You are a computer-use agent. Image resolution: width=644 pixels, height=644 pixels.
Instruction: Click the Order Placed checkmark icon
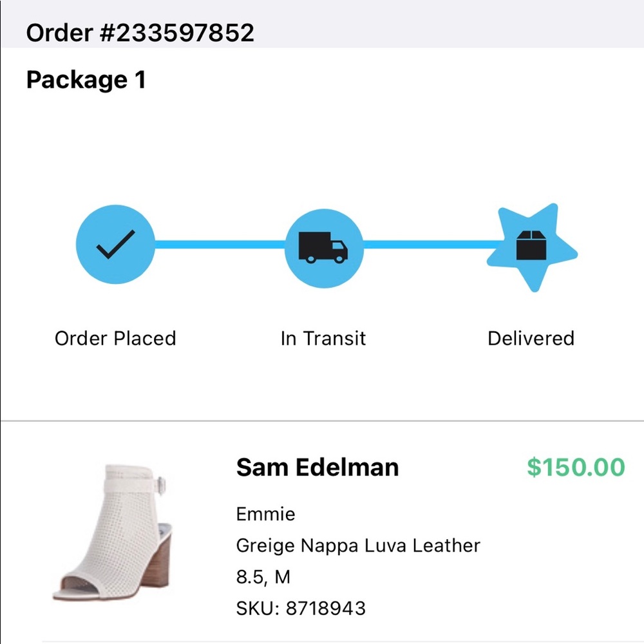(115, 244)
